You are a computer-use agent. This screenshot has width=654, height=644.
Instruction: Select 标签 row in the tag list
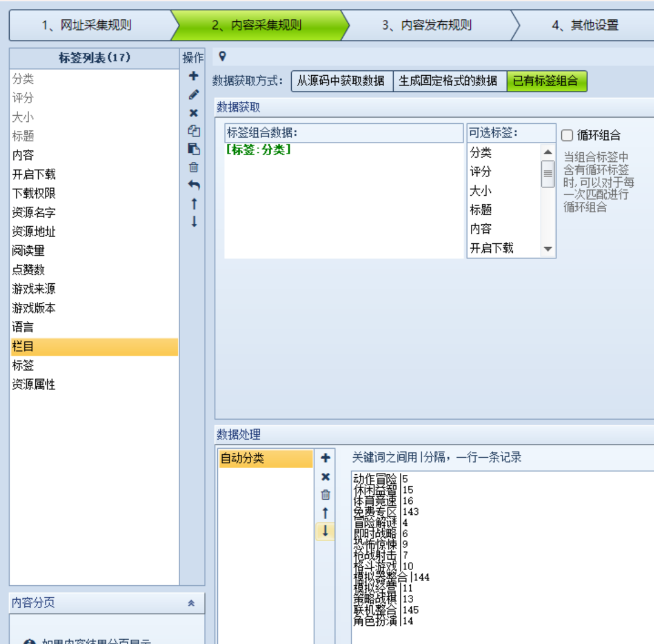point(94,366)
